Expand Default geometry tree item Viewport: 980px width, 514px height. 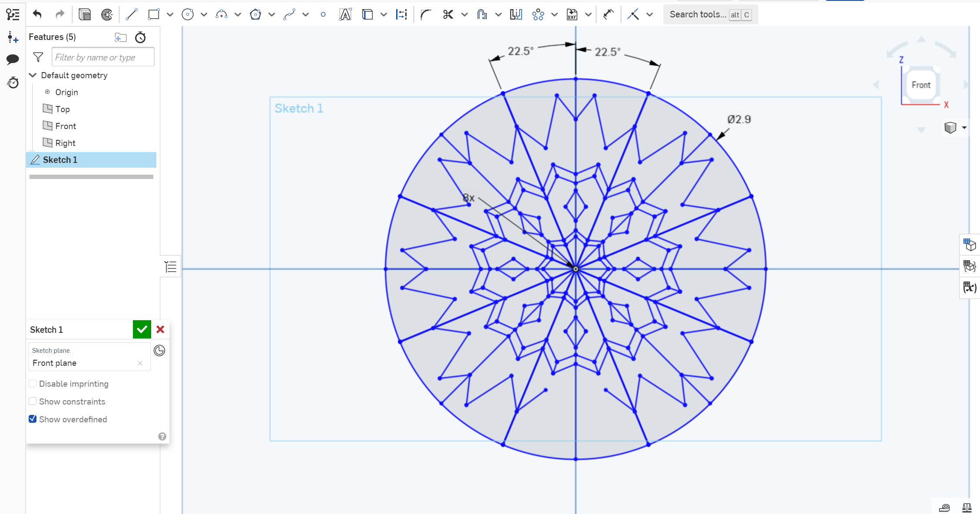[x=33, y=75]
